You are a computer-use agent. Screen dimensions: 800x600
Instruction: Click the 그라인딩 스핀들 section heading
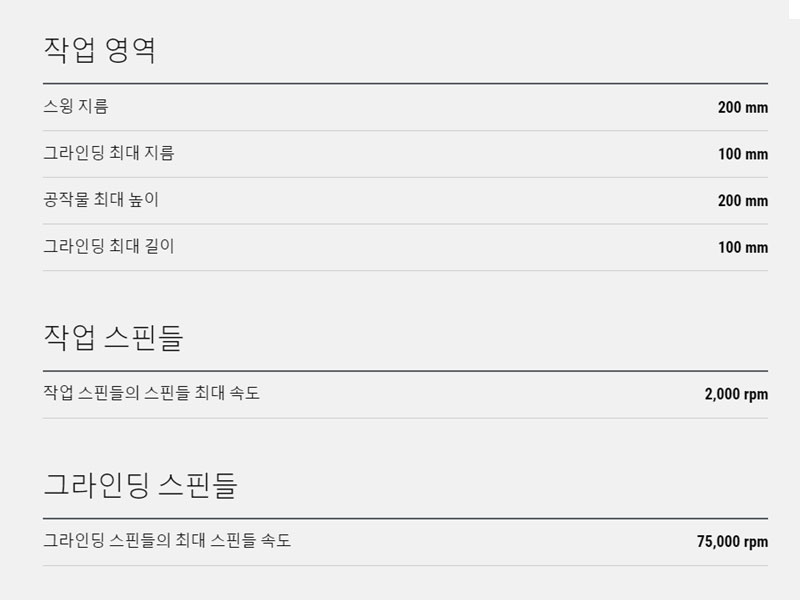point(140,485)
